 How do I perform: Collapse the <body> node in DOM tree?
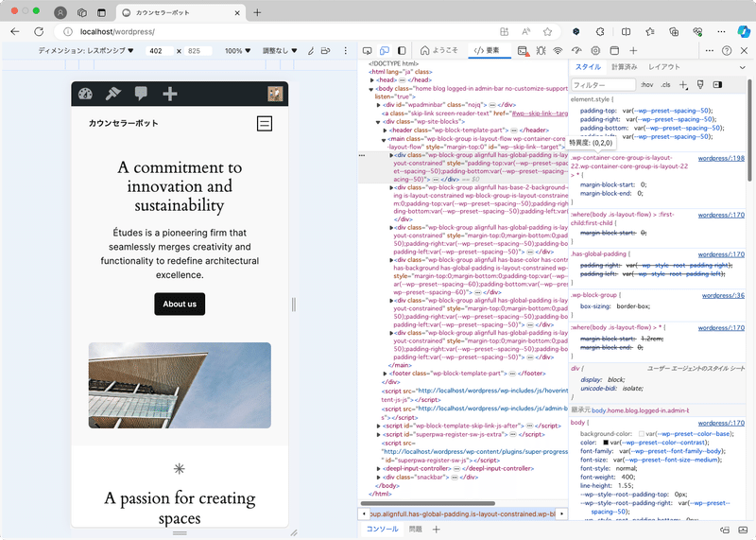click(x=371, y=89)
